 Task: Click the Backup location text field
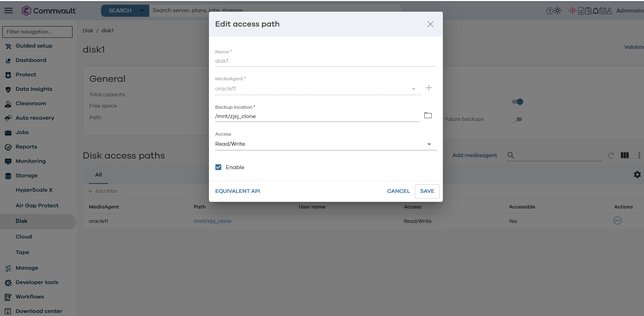(317, 117)
